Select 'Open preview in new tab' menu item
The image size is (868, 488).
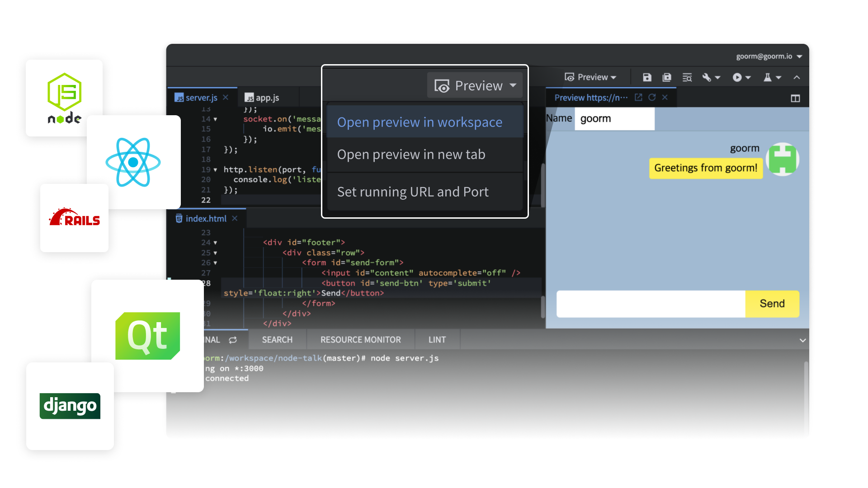(x=425, y=155)
